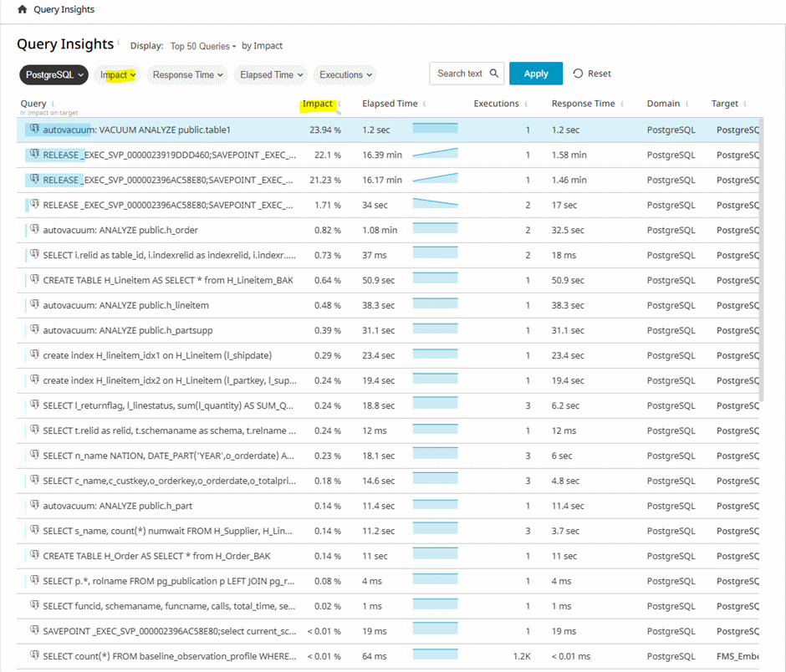This screenshot has height=672, width=786.
Task: Click the 16.17 min elapsed time value
Action: [x=382, y=180]
